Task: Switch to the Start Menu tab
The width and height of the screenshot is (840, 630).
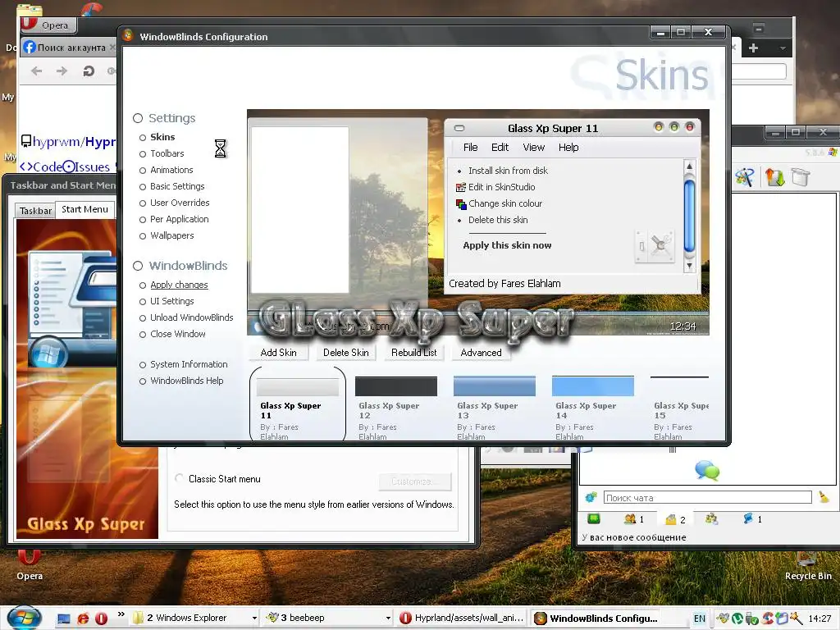Action: 84,209
